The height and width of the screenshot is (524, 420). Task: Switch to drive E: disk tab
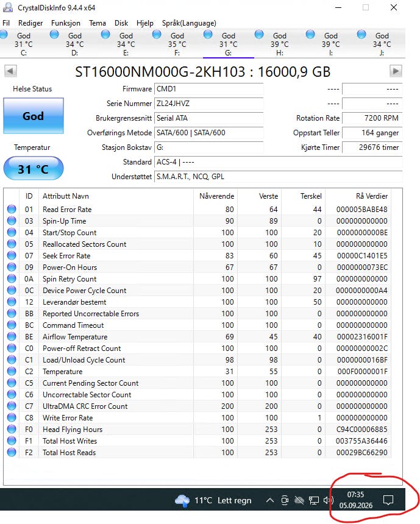point(126,44)
